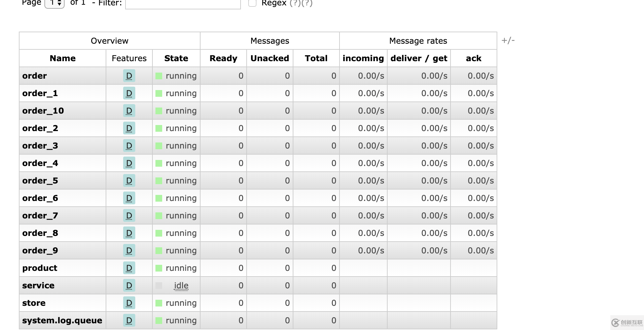Image resolution: width=644 pixels, height=330 pixels.
Task: Open the order_3 queue
Action: (x=40, y=146)
